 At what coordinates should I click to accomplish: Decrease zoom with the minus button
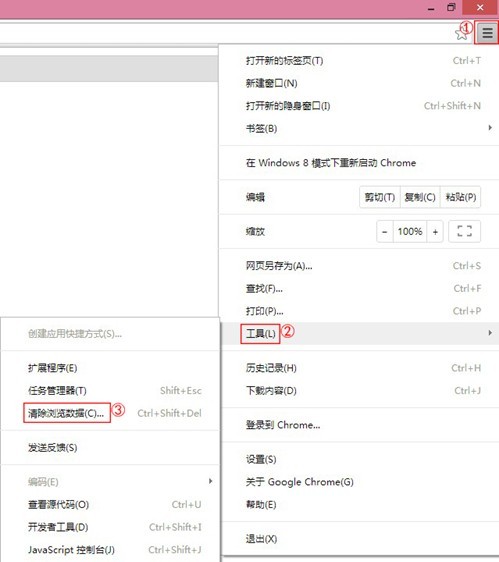(385, 232)
